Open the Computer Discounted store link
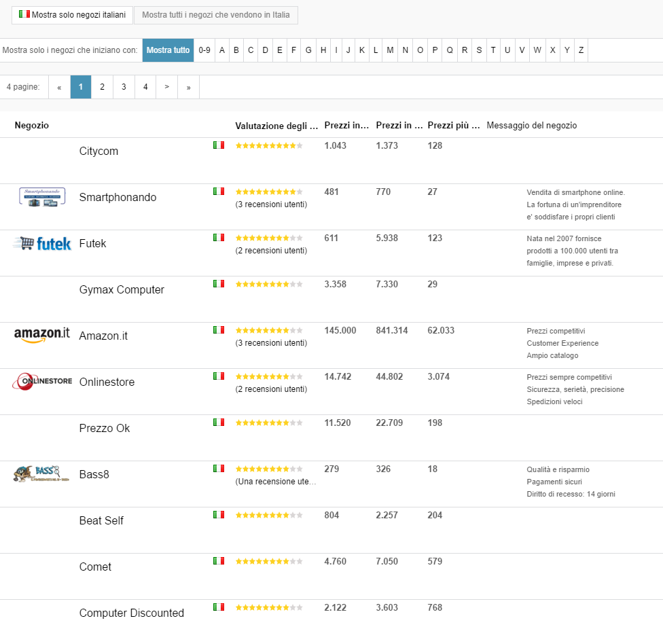Viewport: 663px width, 644px height. pos(132,613)
